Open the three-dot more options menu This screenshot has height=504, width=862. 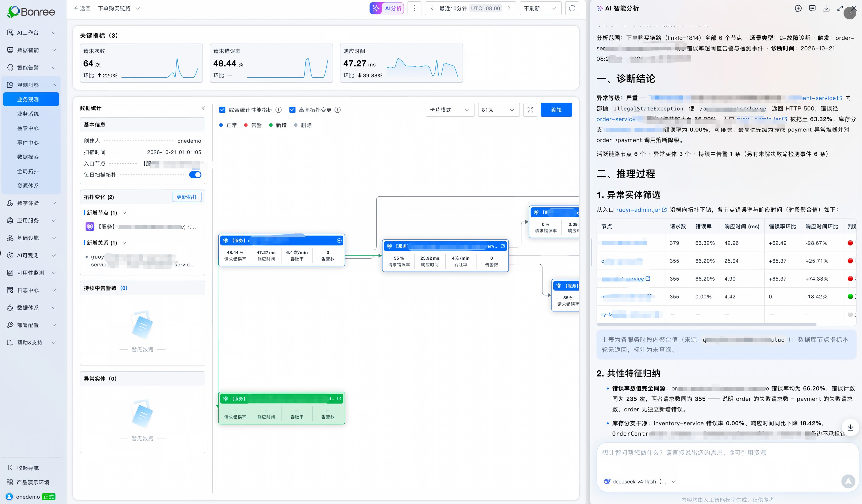click(x=414, y=8)
